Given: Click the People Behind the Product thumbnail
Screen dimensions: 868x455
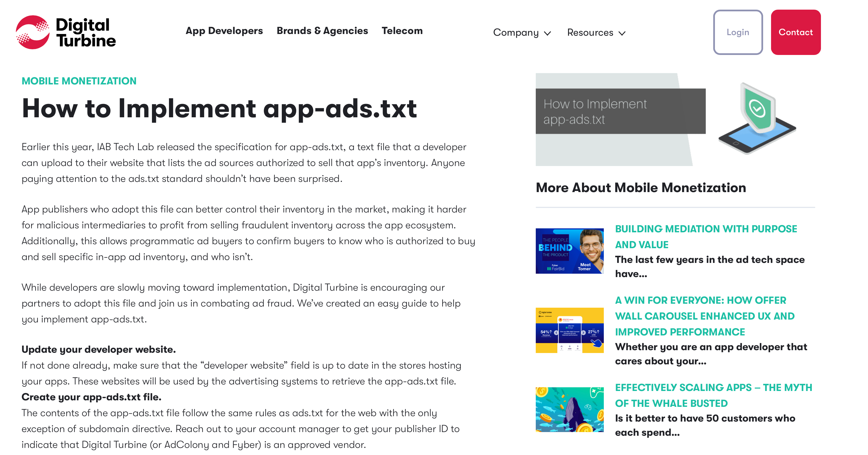Looking at the screenshot, I should pos(570,251).
